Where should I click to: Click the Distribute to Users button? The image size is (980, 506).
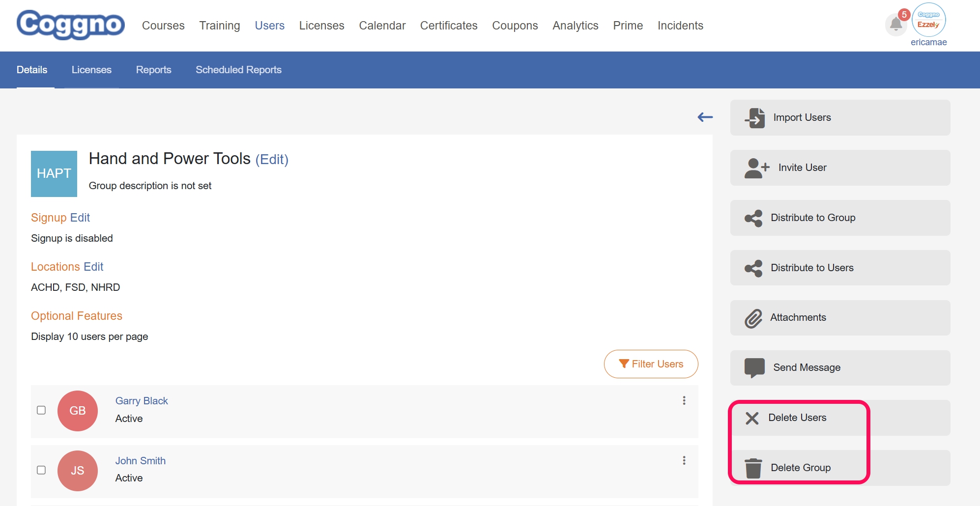pyautogui.click(x=840, y=268)
